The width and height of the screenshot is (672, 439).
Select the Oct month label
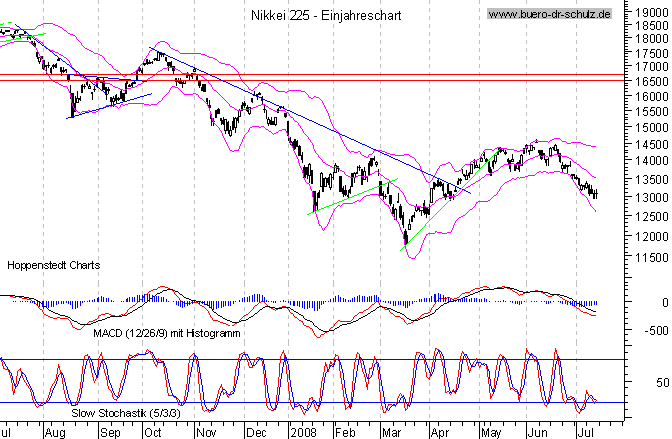(x=153, y=433)
